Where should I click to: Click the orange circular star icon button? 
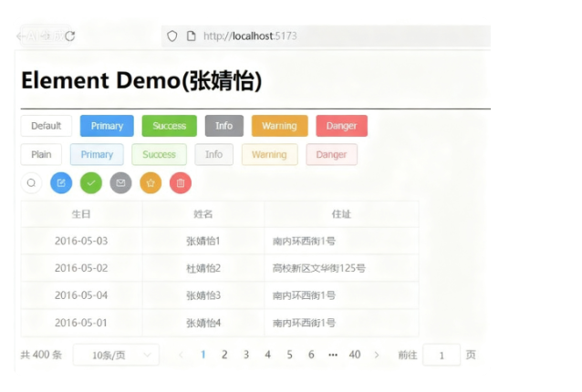[x=151, y=183]
